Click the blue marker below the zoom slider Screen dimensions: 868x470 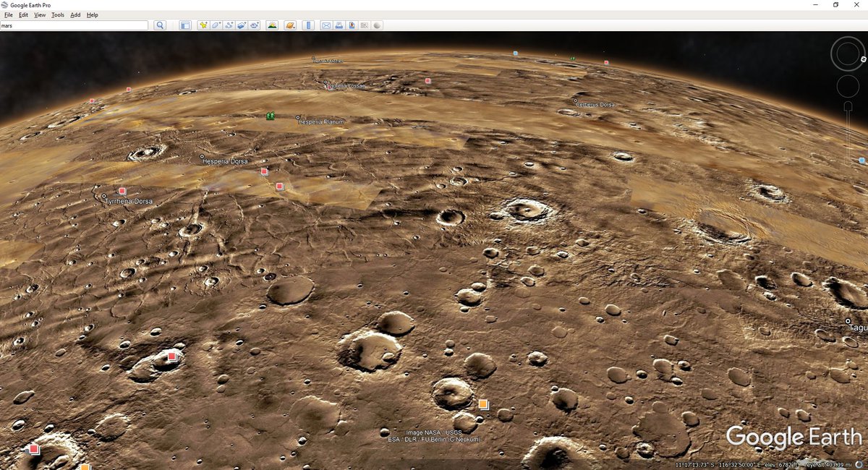(x=861, y=161)
